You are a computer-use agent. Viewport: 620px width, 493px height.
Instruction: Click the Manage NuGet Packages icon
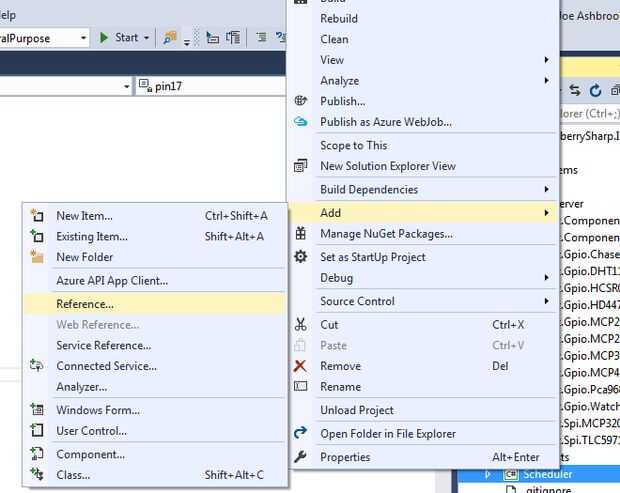(301, 233)
